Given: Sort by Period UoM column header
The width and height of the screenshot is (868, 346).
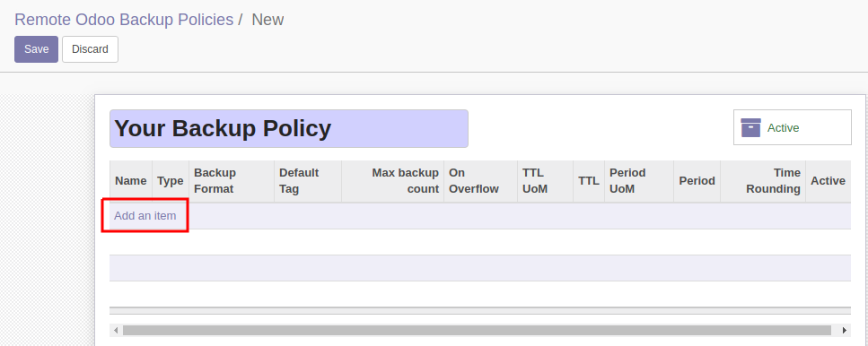Looking at the screenshot, I should coord(639,181).
